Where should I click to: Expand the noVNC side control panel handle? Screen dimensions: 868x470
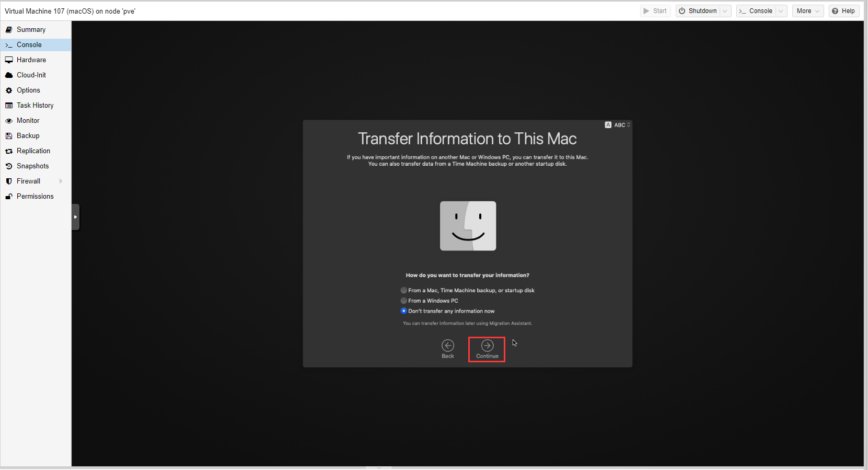pyautogui.click(x=75, y=217)
